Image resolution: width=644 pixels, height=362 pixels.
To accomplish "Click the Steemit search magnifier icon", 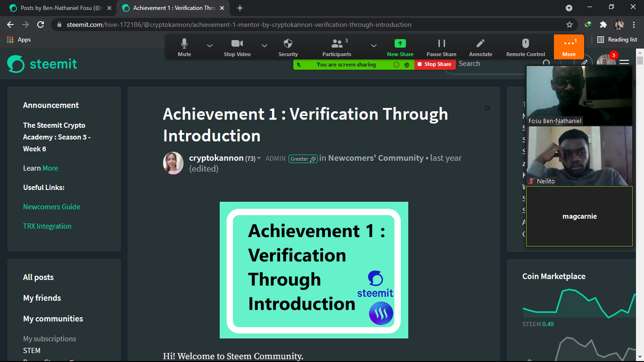I will pos(546,64).
